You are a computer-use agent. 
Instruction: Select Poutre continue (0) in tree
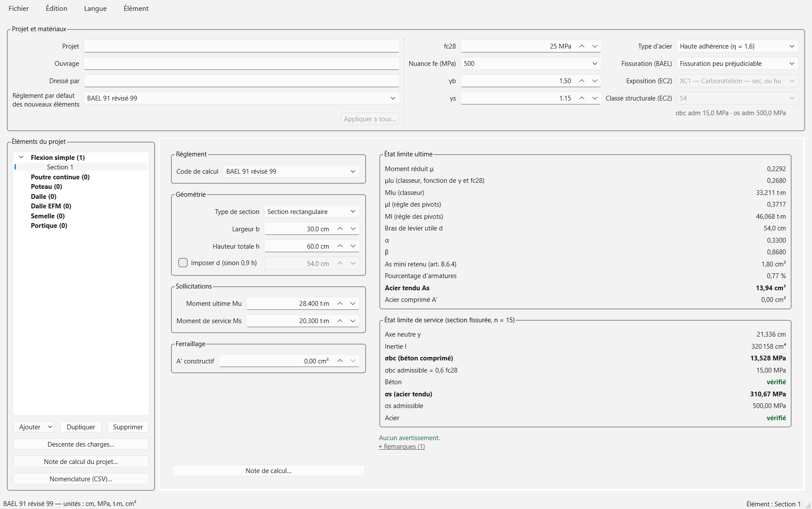click(x=60, y=177)
